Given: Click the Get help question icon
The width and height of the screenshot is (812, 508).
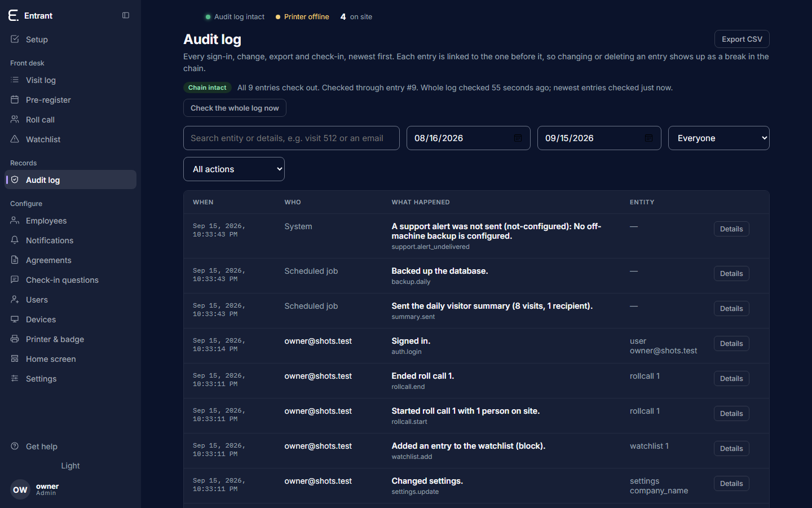Looking at the screenshot, I should tap(15, 446).
